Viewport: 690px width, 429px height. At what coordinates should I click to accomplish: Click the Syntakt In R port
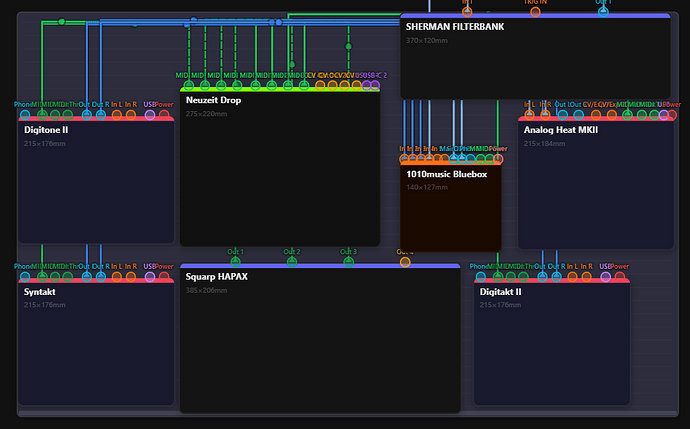(131, 277)
